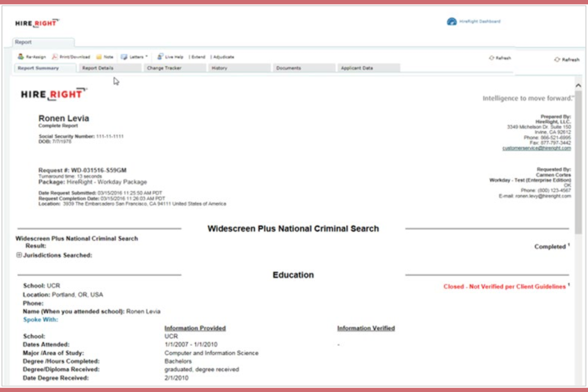Viewport: 588px width, 392px height.
Task: Click the Adjudicate toolbar option
Action: (x=223, y=57)
